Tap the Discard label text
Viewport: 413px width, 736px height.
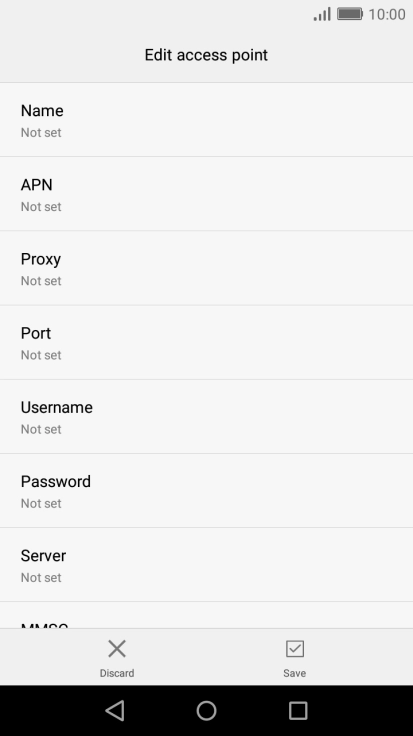(x=117, y=673)
